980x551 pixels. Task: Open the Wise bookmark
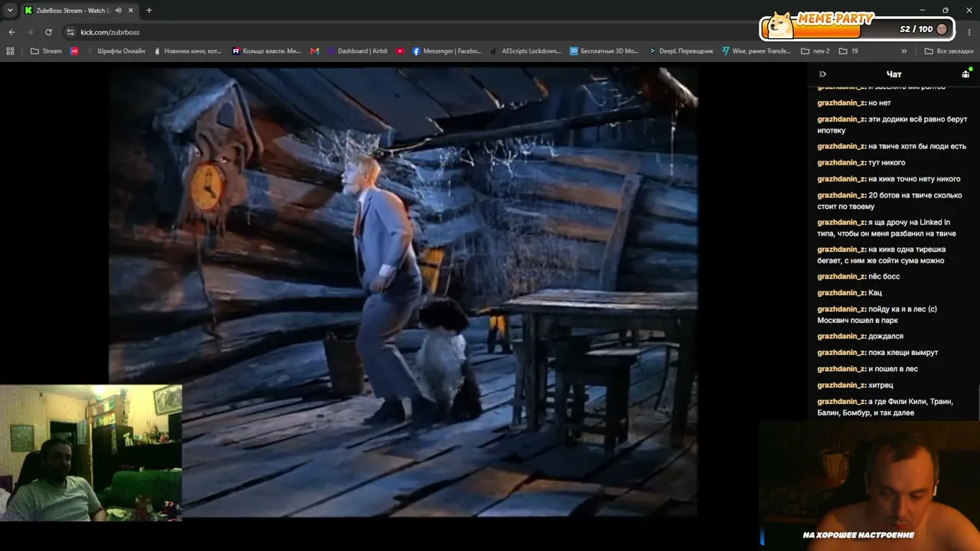[756, 51]
